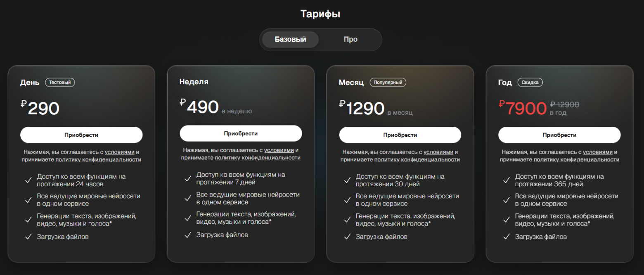The width and height of the screenshot is (644, 275).
Task: Click the ruble symbol next to 290 price
Action: (24, 103)
